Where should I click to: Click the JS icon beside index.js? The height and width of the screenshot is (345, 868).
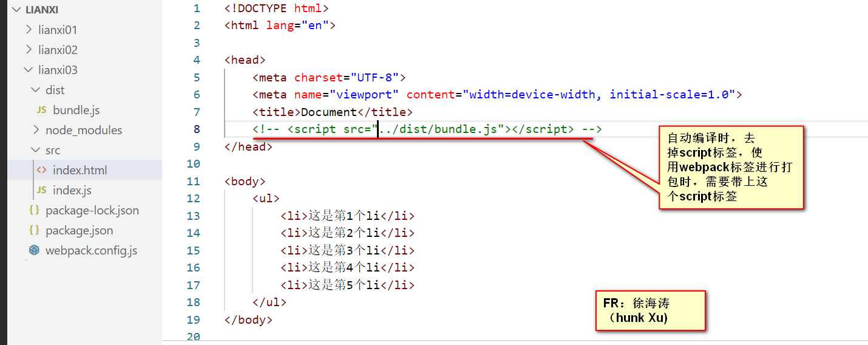coord(41,190)
